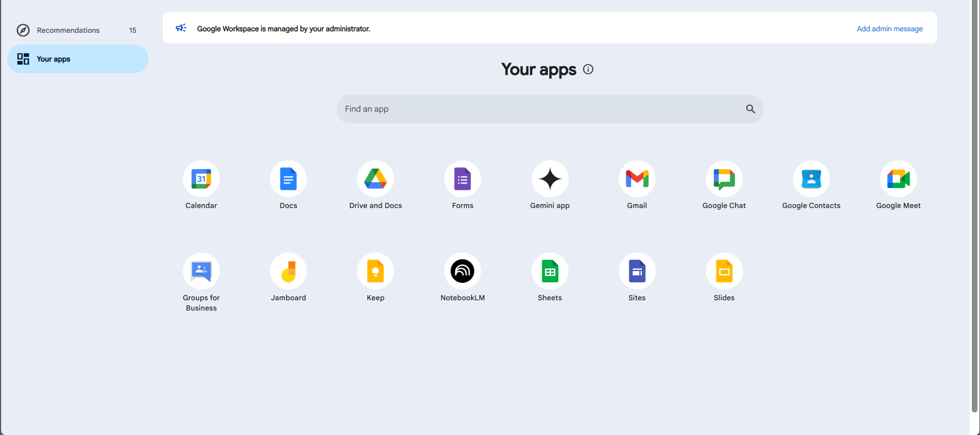Select the Google Contacts icon
This screenshot has width=980, height=435.
coord(811,179)
